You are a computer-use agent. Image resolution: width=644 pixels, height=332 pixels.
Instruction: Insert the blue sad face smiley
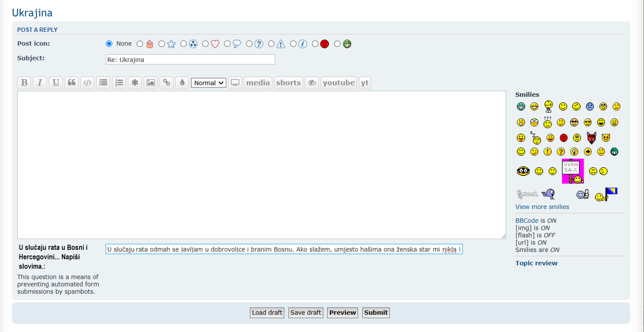[x=590, y=106]
